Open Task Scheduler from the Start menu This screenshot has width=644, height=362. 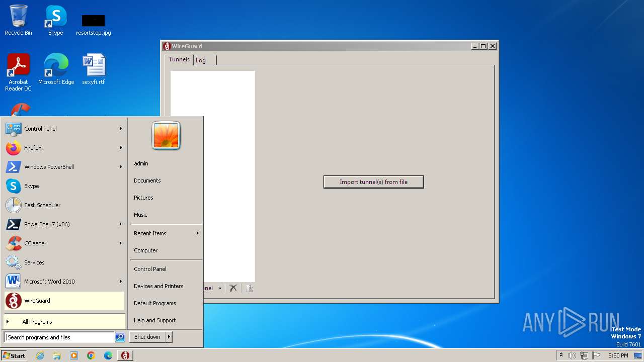(x=64, y=205)
